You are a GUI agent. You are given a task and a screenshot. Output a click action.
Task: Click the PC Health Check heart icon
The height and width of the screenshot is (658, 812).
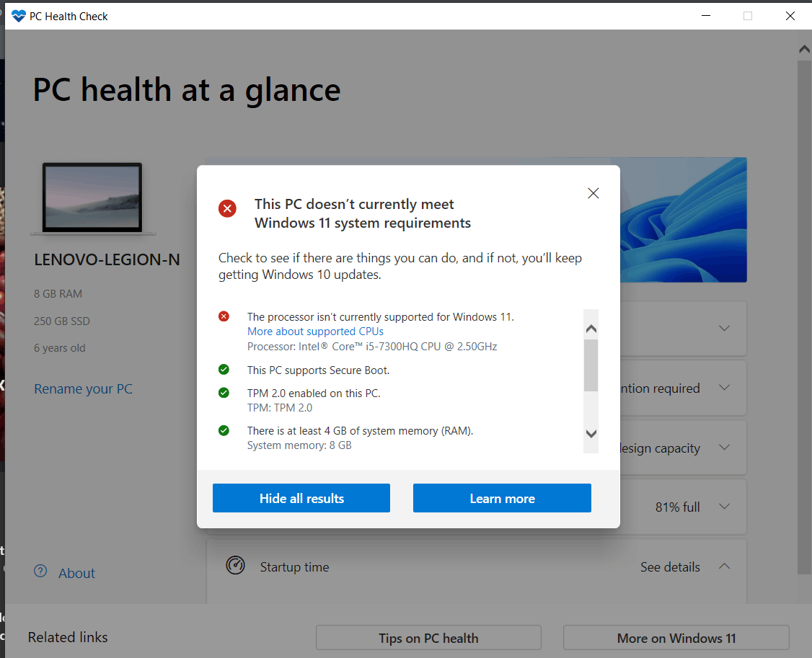(x=18, y=15)
